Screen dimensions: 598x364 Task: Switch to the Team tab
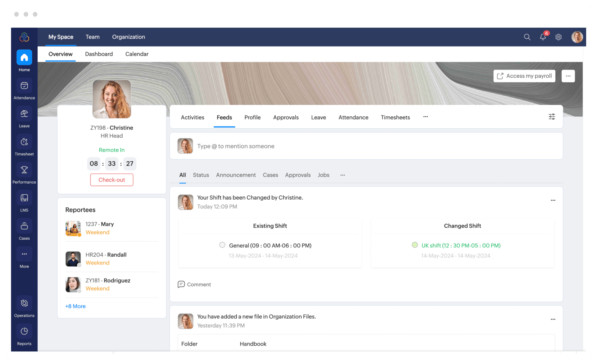pos(93,37)
